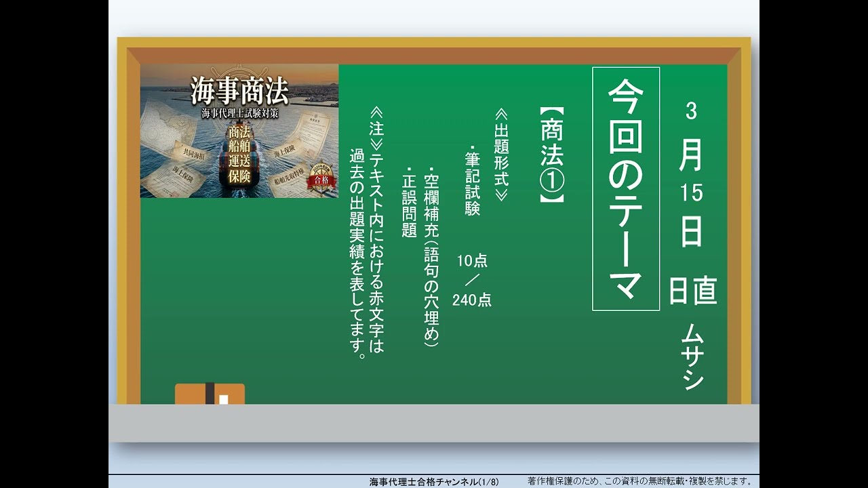Click the copyright notice in the footer
The height and width of the screenshot is (488, 868).
click(x=639, y=482)
